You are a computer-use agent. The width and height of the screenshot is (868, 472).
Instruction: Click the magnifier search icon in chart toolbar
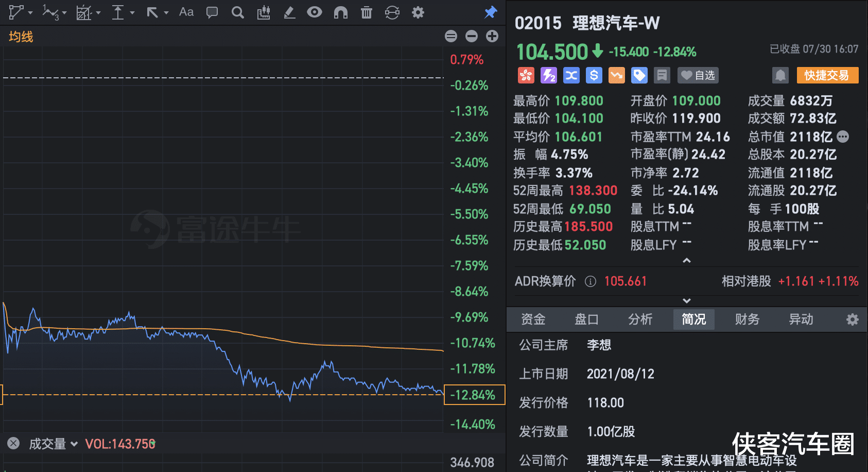(x=237, y=12)
